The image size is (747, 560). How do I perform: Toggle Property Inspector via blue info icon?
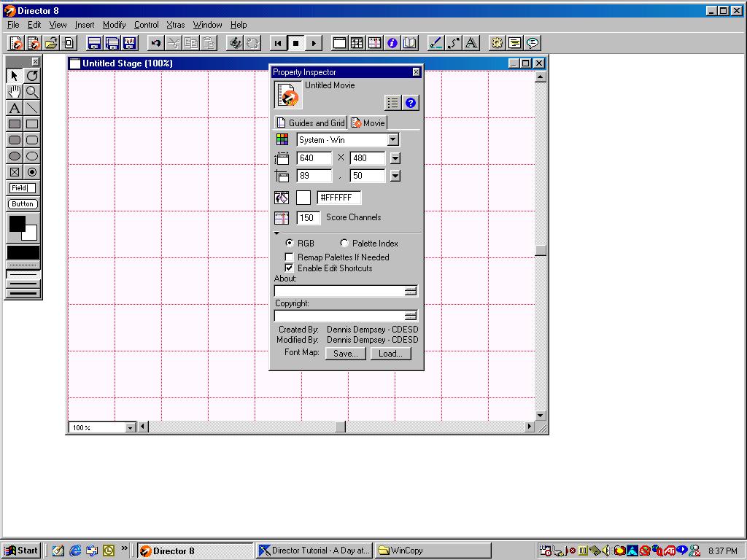[x=392, y=43]
